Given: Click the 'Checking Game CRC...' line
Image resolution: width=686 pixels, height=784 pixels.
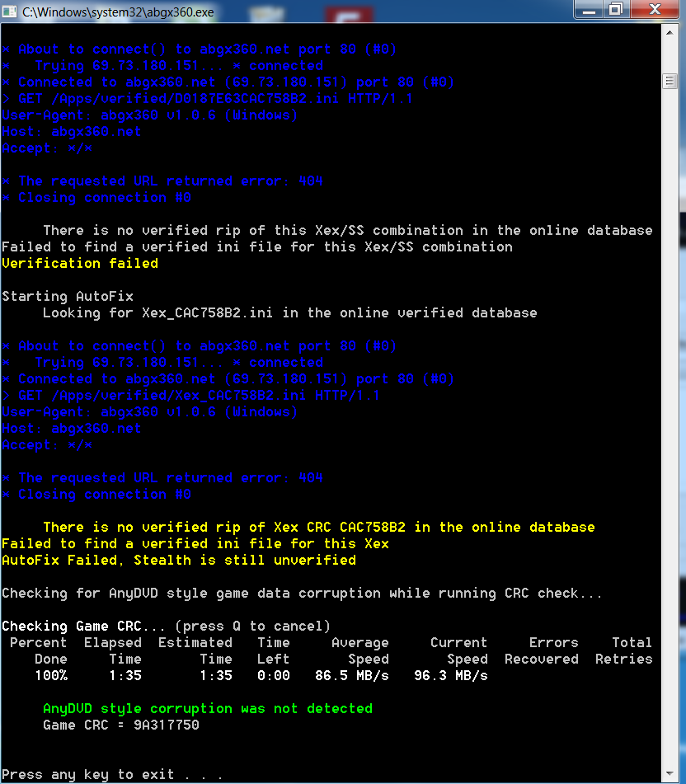Looking at the screenshot, I should point(166,627).
